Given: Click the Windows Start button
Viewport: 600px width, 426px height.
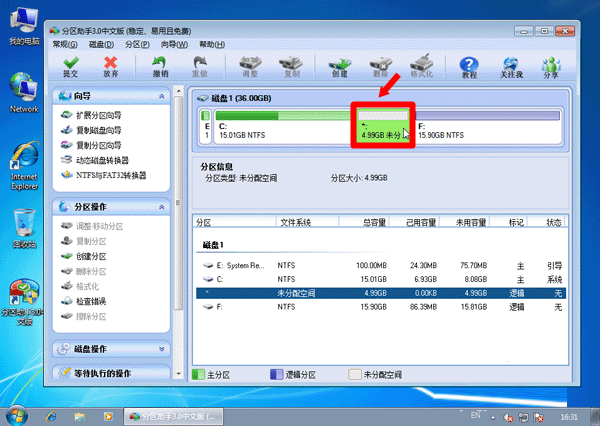Looking at the screenshot, I should pos(17,414).
